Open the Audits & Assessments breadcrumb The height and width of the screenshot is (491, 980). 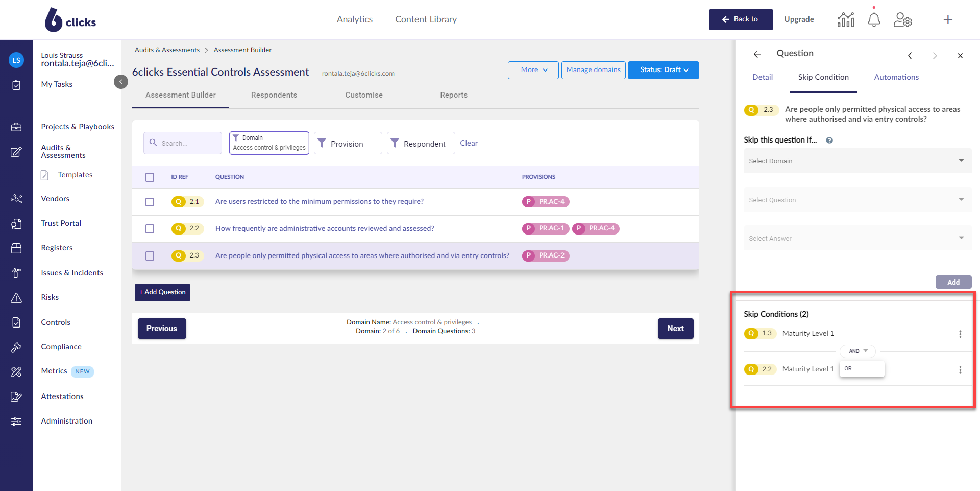(167, 50)
